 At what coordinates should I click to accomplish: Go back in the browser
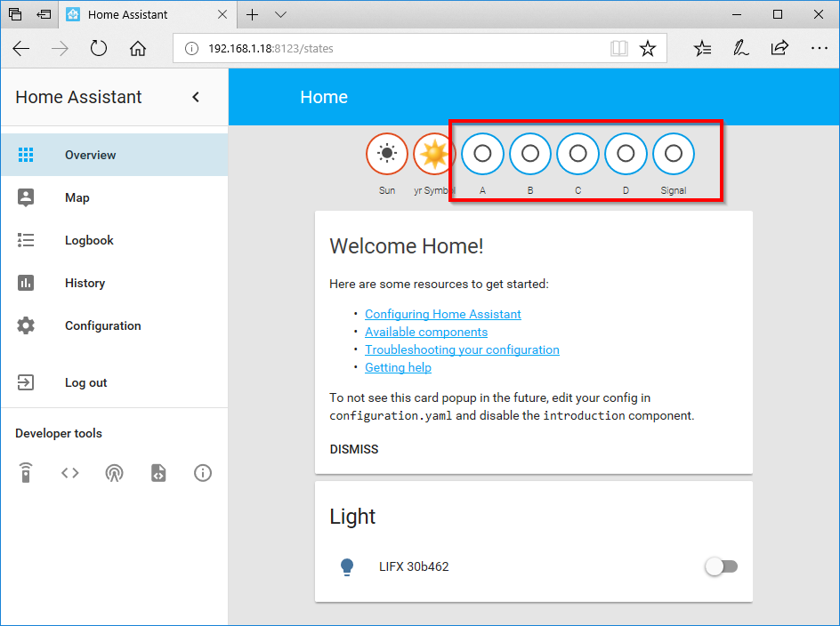pos(20,49)
